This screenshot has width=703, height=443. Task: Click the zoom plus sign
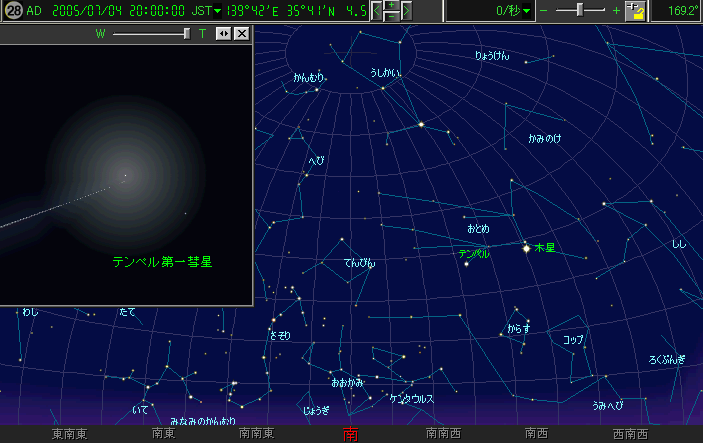pos(615,11)
